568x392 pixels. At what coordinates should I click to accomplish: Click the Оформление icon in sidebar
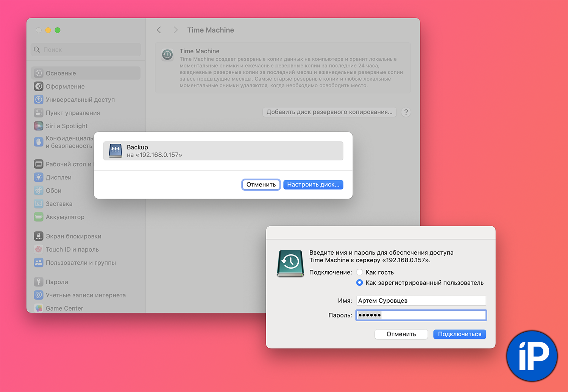tap(39, 86)
